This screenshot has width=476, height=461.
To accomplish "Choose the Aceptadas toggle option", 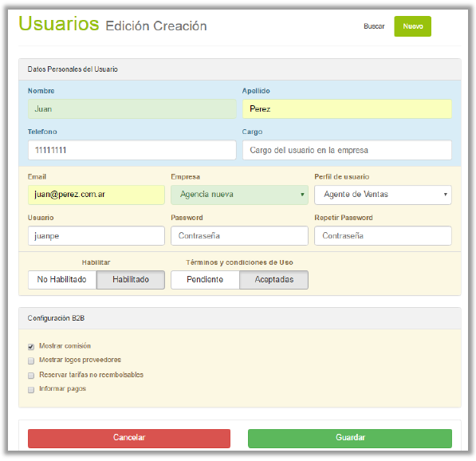I will (273, 280).
